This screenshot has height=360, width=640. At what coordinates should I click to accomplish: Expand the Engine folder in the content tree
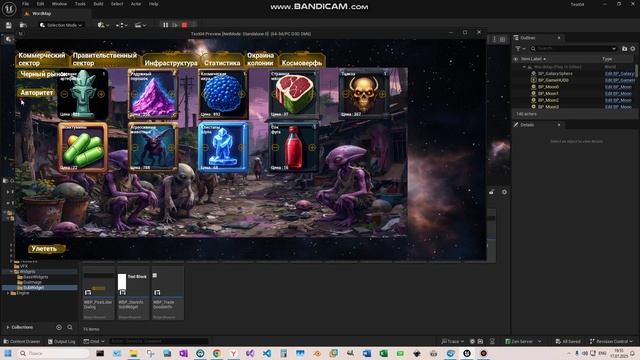(x=8, y=293)
